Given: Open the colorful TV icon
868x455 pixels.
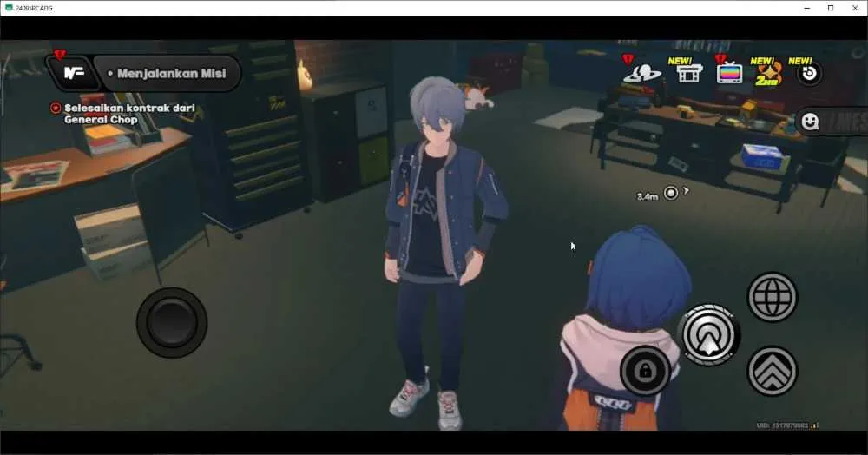Looking at the screenshot, I should coord(729,72).
